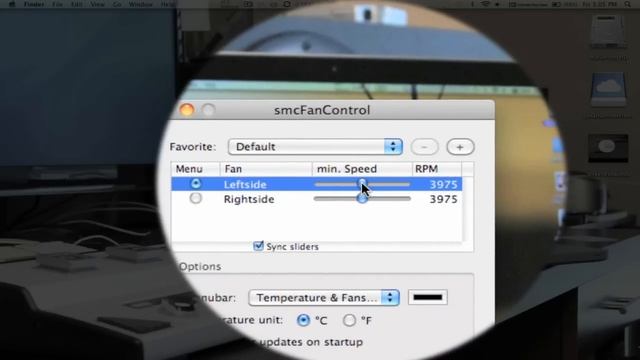Click the Rightside fan name
The image size is (640, 360).
249,199
